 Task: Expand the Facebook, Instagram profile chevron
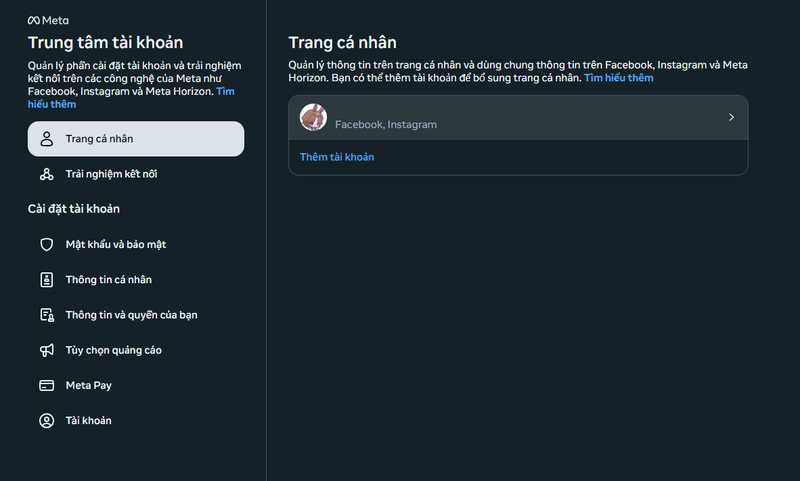[731, 117]
